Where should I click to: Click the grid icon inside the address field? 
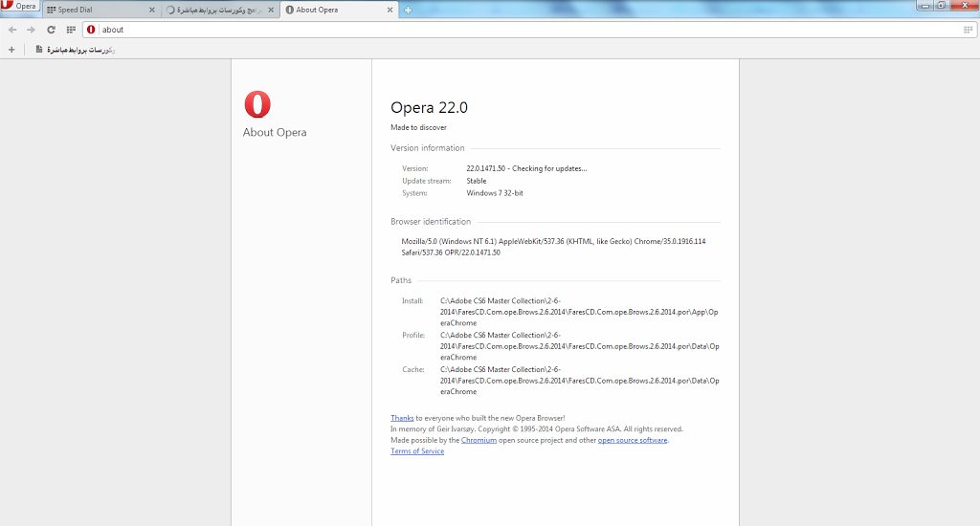point(969,30)
